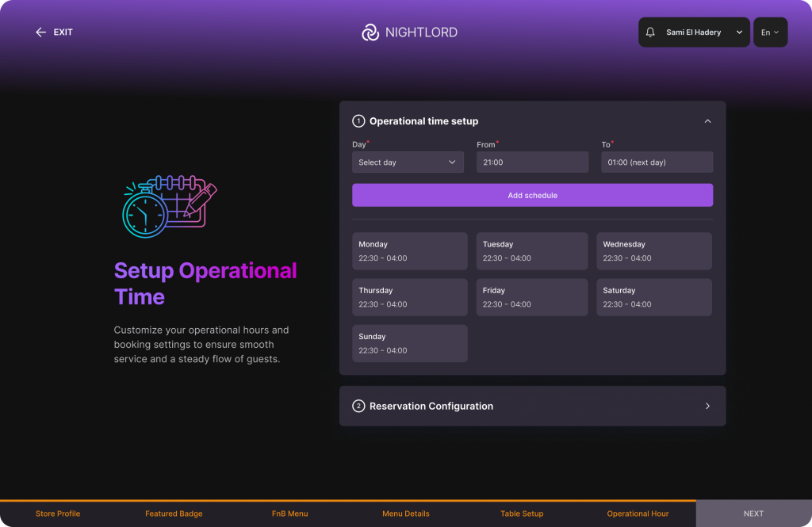
Task: Select the Monday schedule card
Action: [410, 251]
